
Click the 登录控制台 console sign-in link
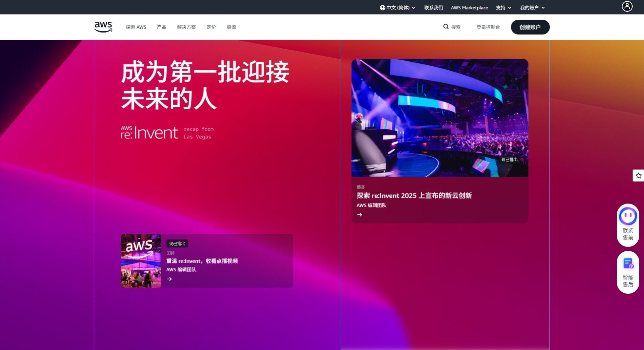point(488,27)
